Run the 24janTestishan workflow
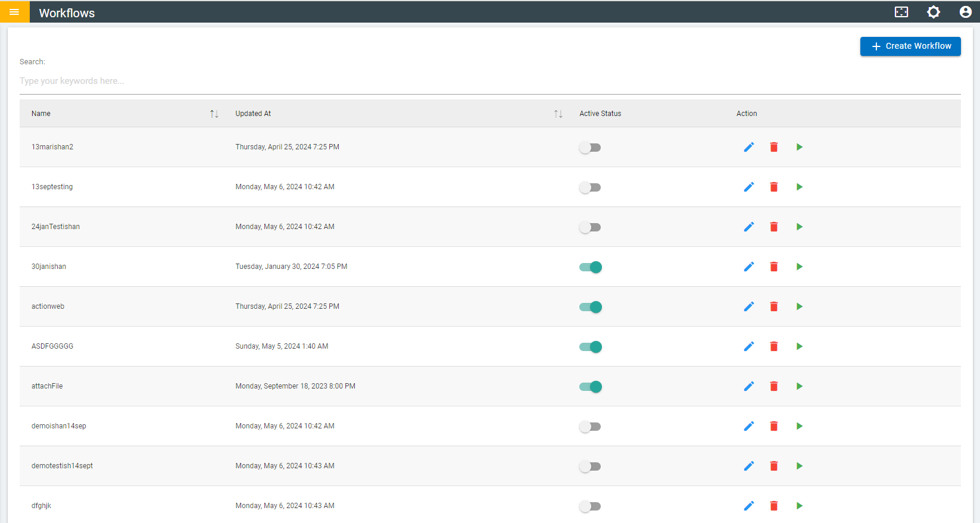Viewport: 980px width, 523px height. (x=800, y=227)
